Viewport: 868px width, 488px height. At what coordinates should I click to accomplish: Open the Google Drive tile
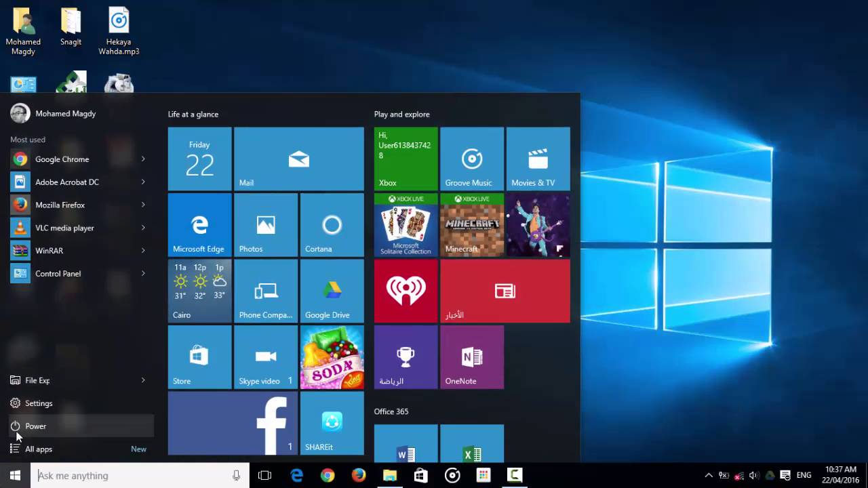(332, 291)
